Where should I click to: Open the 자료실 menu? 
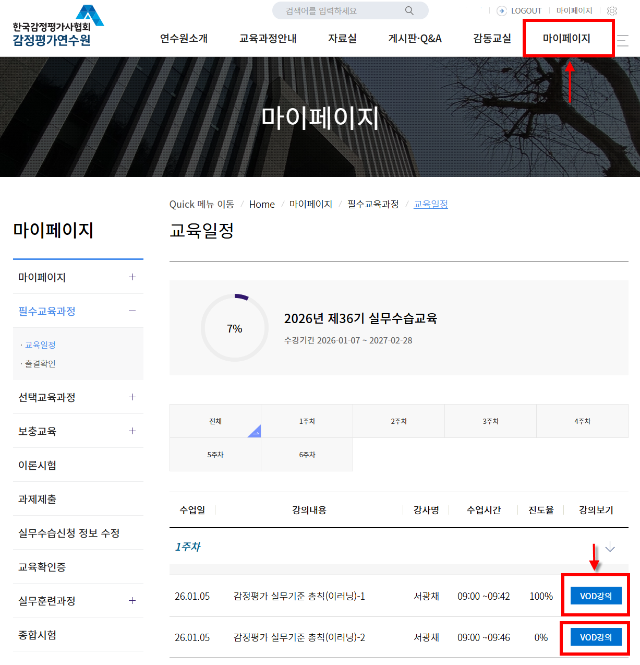(342, 39)
